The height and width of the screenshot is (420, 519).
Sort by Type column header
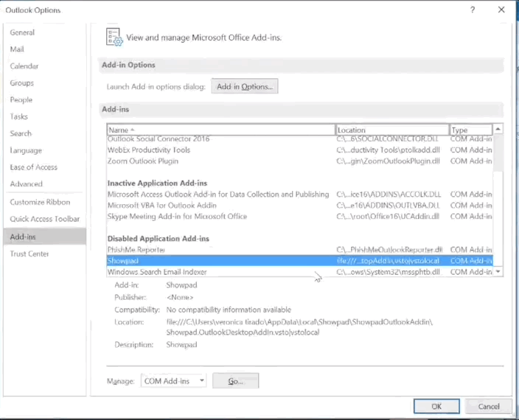[471, 130]
